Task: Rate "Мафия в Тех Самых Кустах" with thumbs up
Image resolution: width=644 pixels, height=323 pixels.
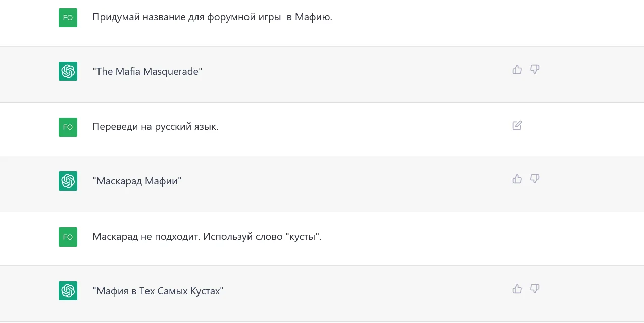Action: 517,289
